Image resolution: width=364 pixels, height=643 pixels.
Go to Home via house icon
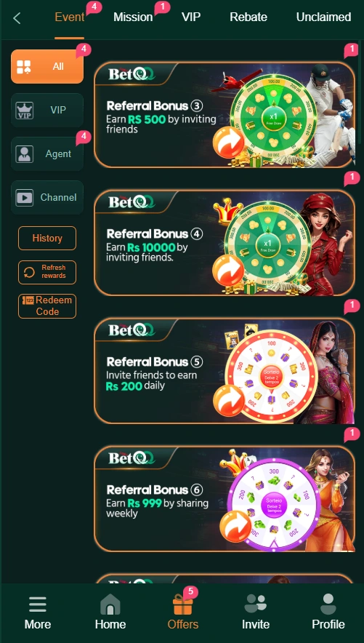click(110, 604)
